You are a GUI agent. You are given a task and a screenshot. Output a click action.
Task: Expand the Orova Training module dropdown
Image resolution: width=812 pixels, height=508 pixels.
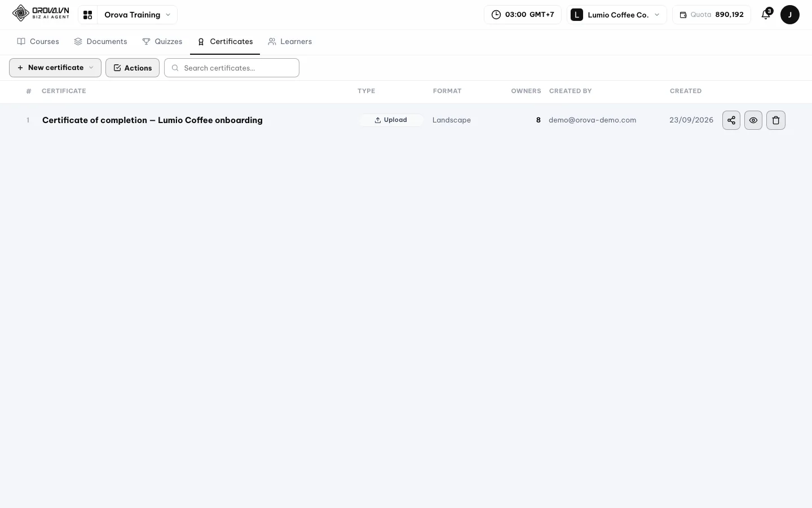click(x=137, y=15)
